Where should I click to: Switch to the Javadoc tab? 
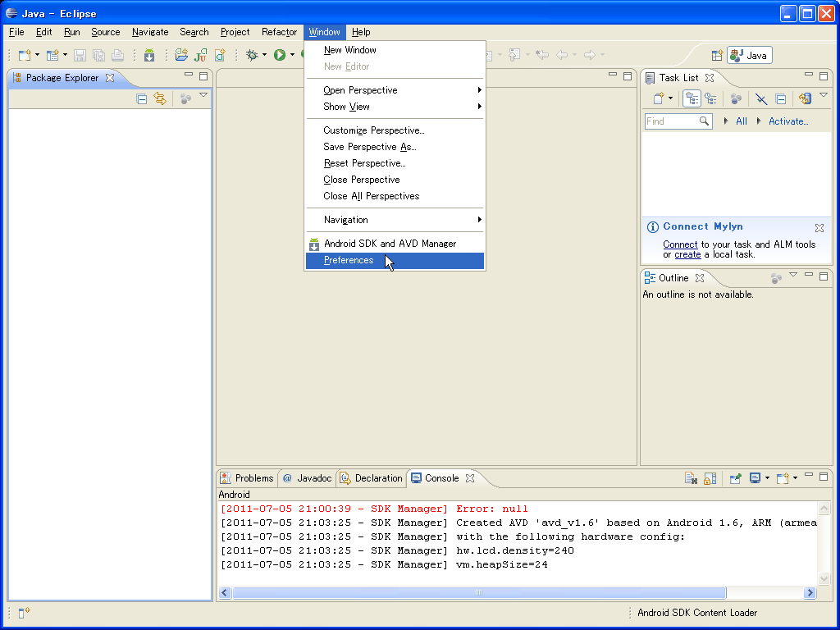coord(307,478)
